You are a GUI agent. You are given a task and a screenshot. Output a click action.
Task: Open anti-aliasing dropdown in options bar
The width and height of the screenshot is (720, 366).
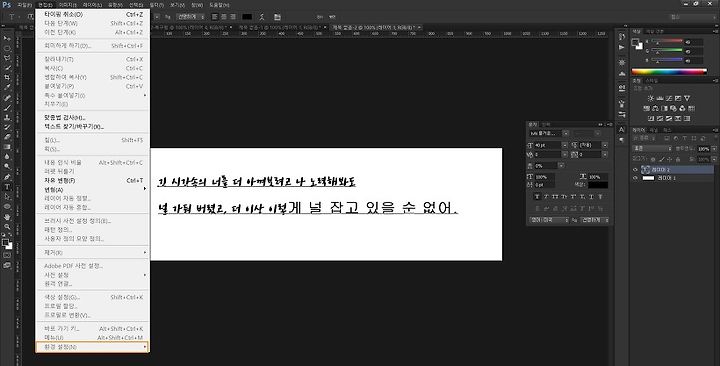(x=191, y=17)
